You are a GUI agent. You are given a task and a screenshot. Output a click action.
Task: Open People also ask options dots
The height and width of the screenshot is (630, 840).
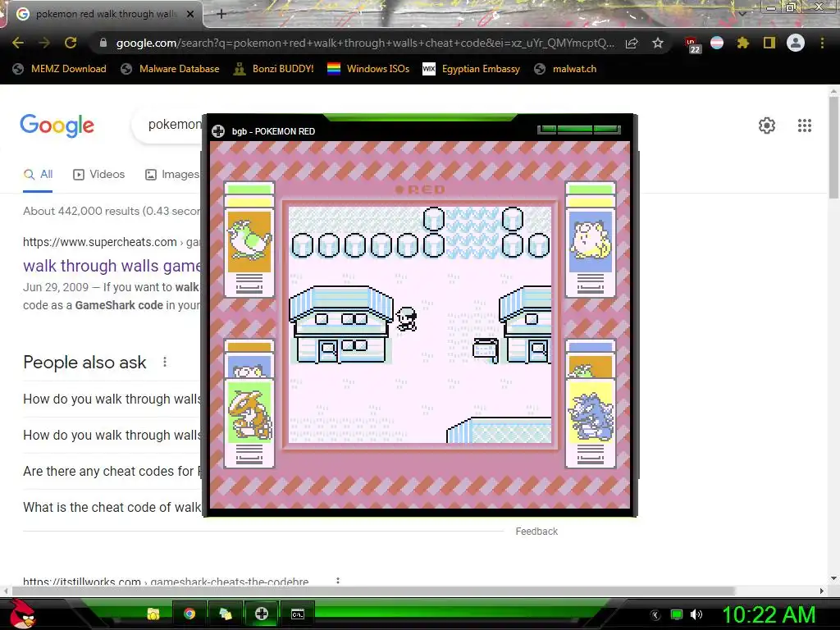tap(164, 362)
